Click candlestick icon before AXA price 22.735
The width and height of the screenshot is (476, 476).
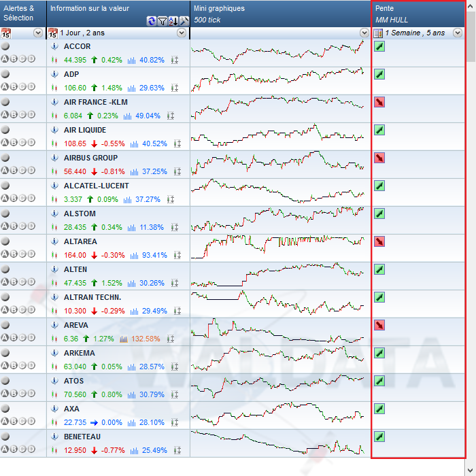[x=54, y=422]
